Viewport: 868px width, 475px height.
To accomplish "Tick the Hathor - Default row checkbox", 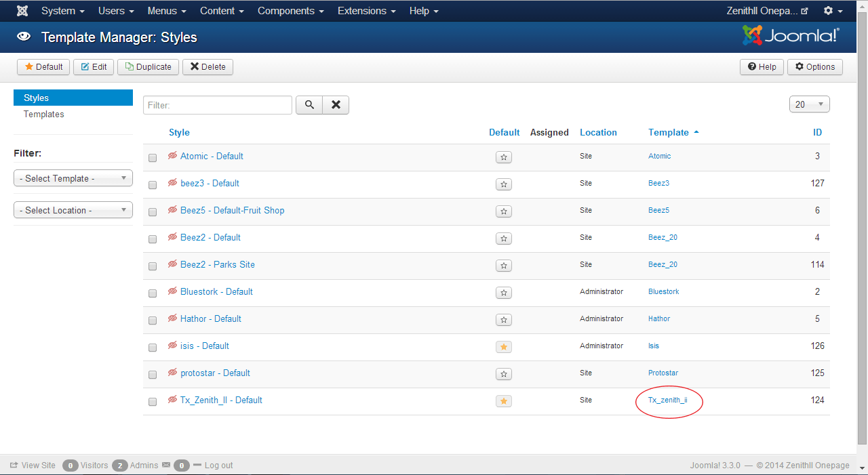I will 153,320.
